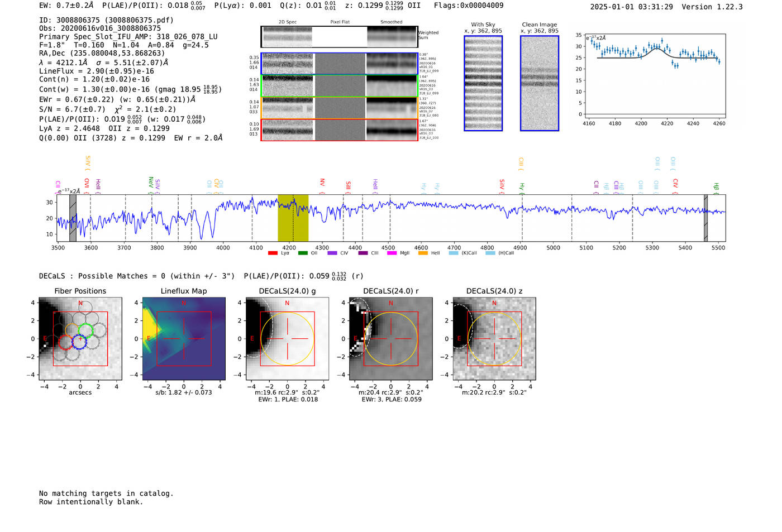
Task: Open the Clean Image cutout
Action: click(x=540, y=83)
